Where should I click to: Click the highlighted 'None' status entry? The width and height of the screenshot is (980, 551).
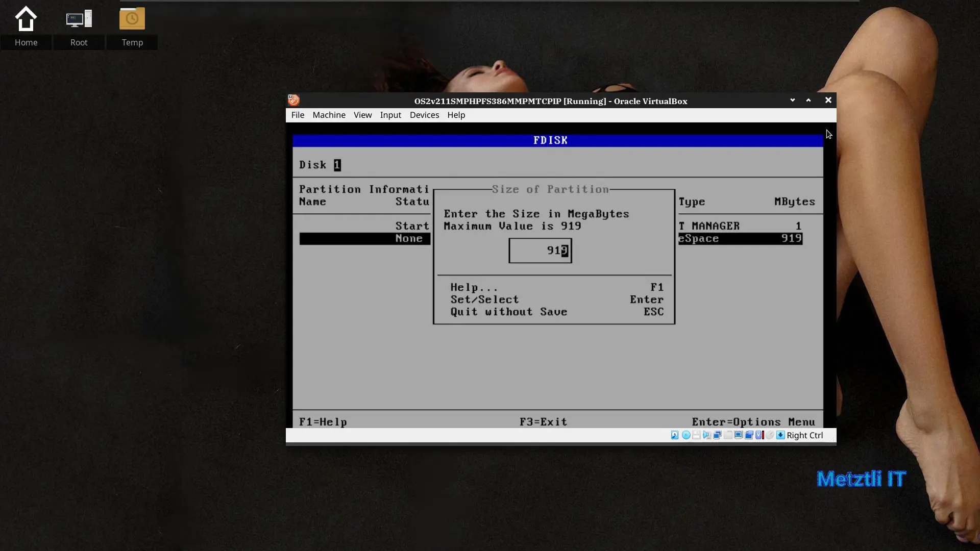point(409,238)
